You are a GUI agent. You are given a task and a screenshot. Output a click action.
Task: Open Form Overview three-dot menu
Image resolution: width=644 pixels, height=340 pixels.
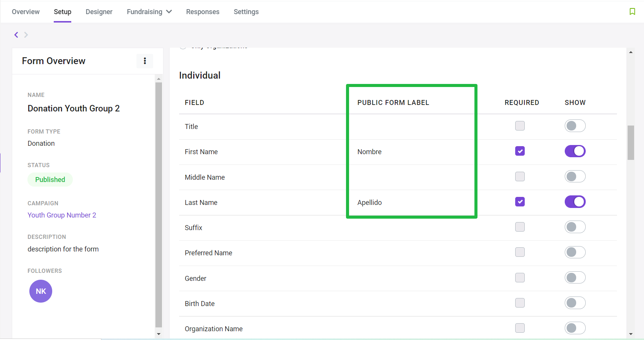(x=145, y=61)
